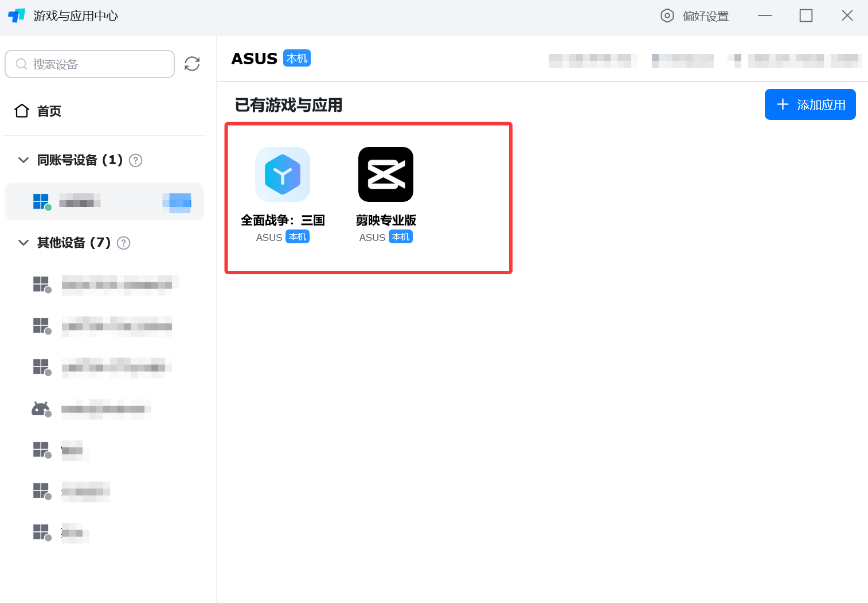Select the Android device in 其他设备

(x=92, y=409)
